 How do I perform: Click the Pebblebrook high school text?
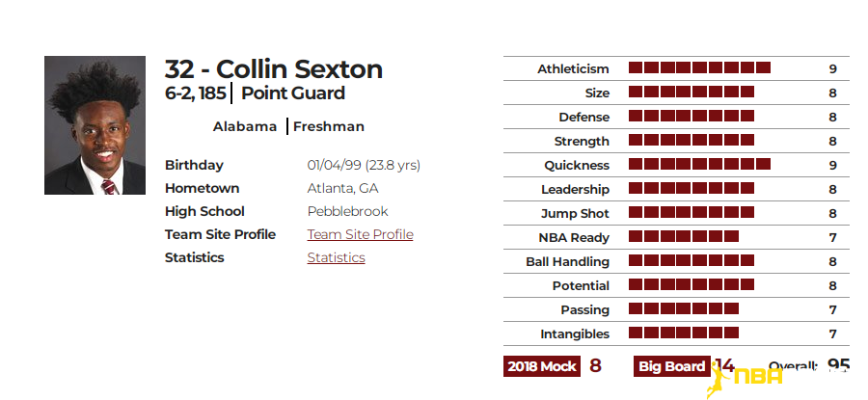[x=347, y=211]
